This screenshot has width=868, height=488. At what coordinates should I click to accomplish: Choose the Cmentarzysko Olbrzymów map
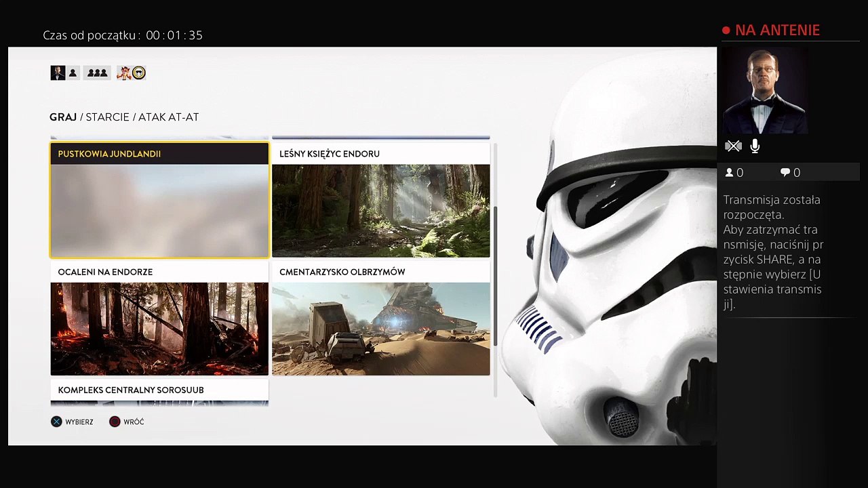pyautogui.click(x=381, y=318)
